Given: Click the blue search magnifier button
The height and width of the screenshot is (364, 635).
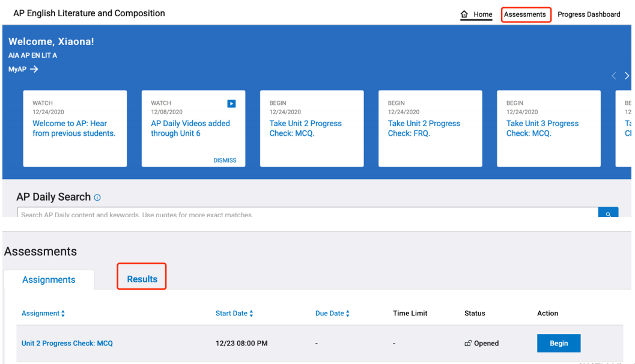Looking at the screenshot, I should 608,213.
